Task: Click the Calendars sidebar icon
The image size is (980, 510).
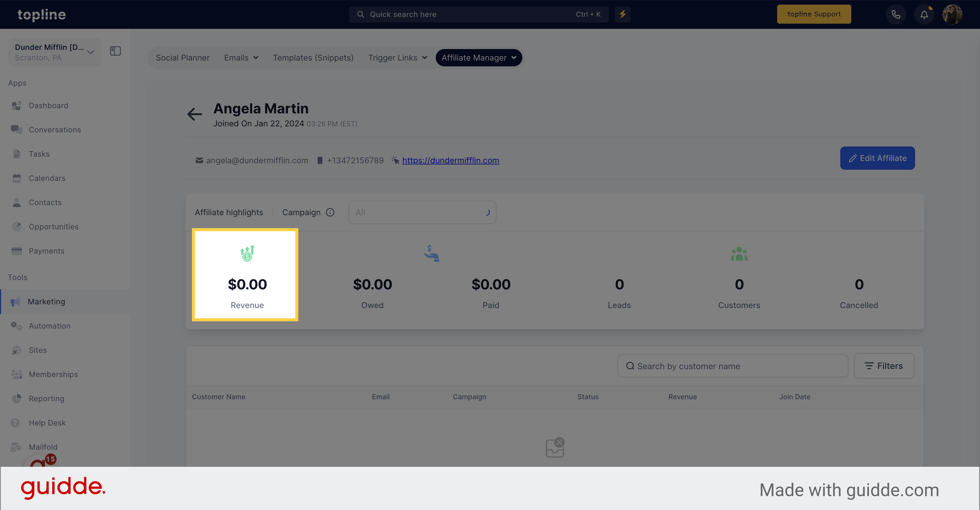Action: click(16, 178)
